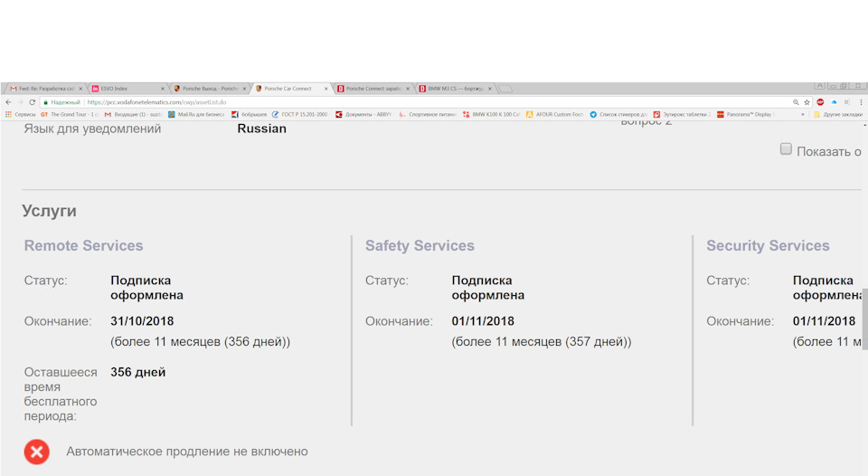
Task: Expand the hidden bookmarks overflow chevron
Action: coord(802,115)
